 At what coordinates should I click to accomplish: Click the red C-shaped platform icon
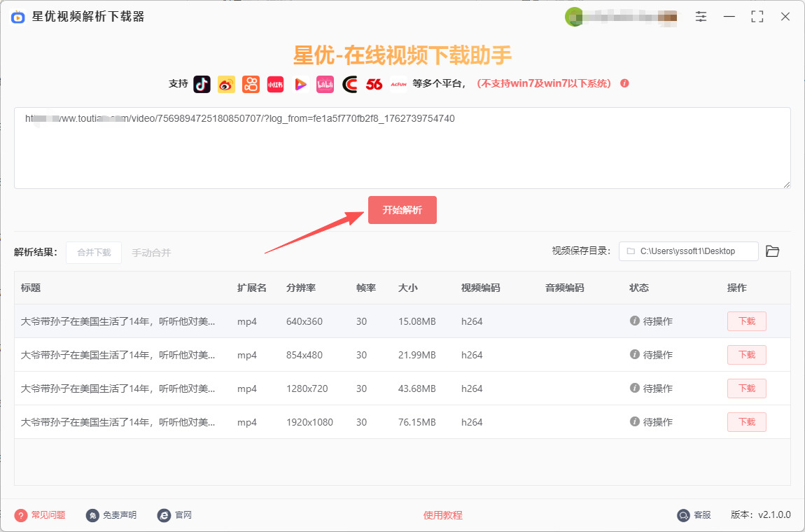pyautogui.click(x=349, y=84)
